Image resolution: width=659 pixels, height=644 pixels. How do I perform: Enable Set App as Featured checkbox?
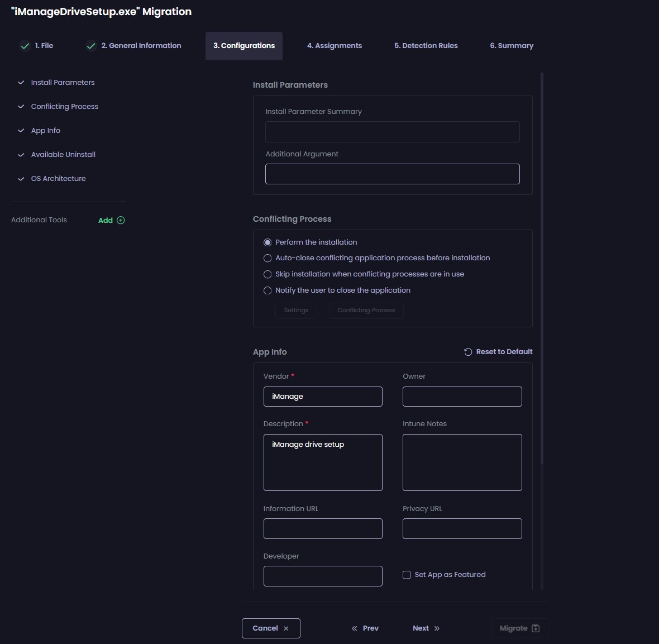coord(407,575)
